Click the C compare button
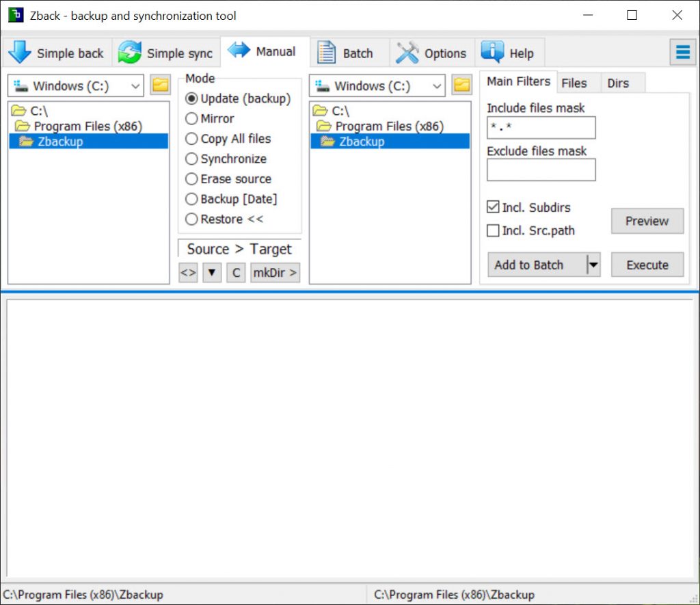 pos(236,272)
